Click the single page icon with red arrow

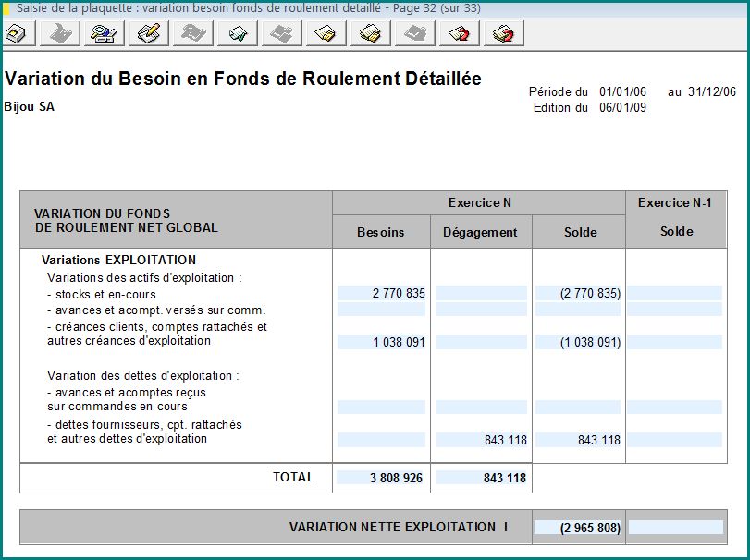click(459, 34)
